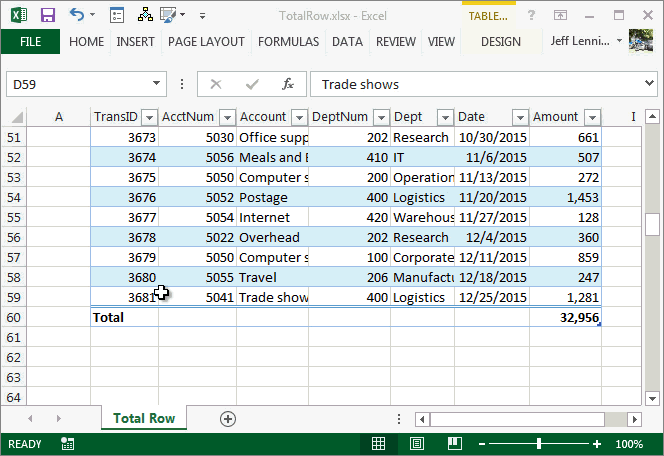Go to next sheet with right arrow
664x456 pixels.
coord(58,418)
